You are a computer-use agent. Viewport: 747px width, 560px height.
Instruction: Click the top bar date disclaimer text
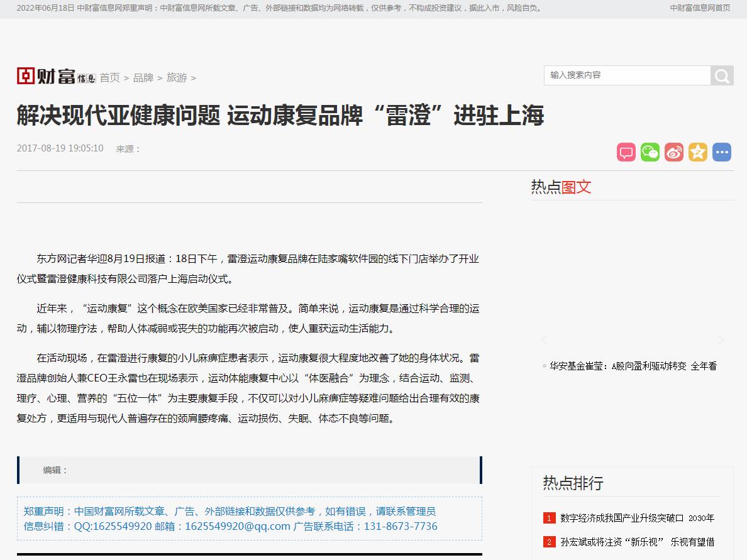[x=280, y=8]
